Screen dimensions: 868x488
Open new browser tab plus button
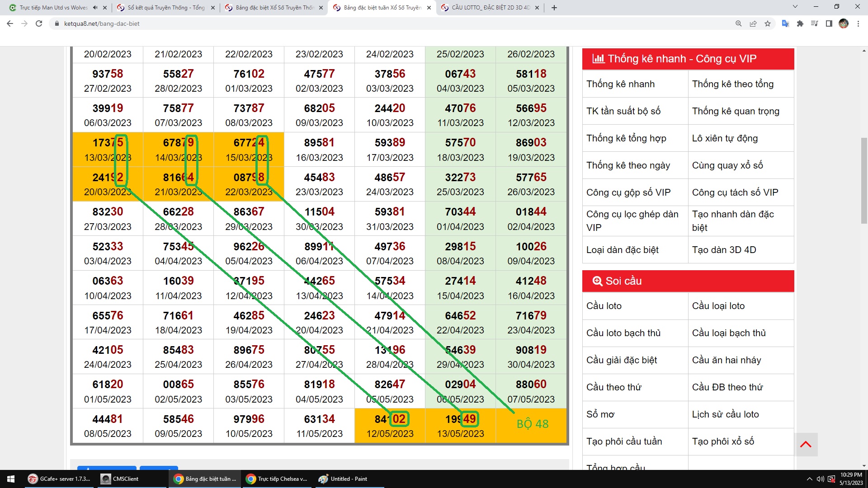(554, 8)
